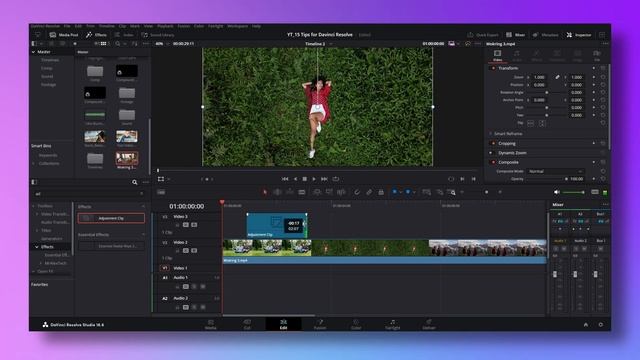Toggle V1 destination control on Video 1
Image resolution: width=640 pixels, height=360 pixels.
click(x=164, y=268)
